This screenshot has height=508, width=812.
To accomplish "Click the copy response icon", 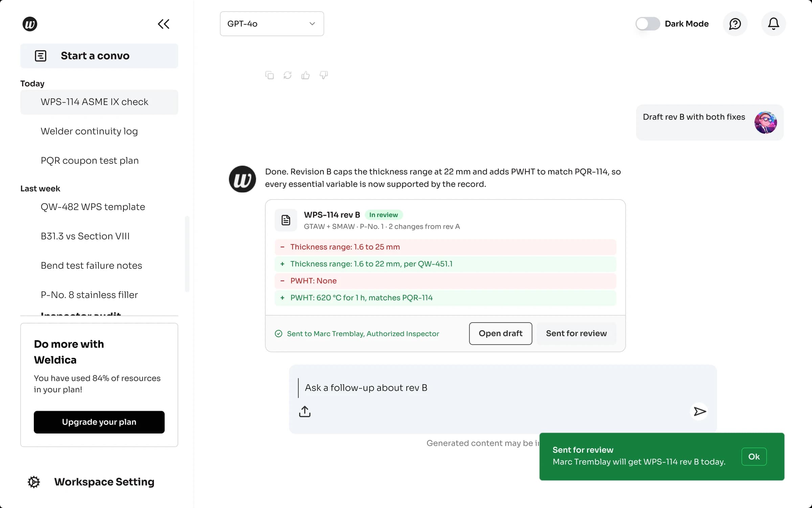I will (x=270, y=75).
